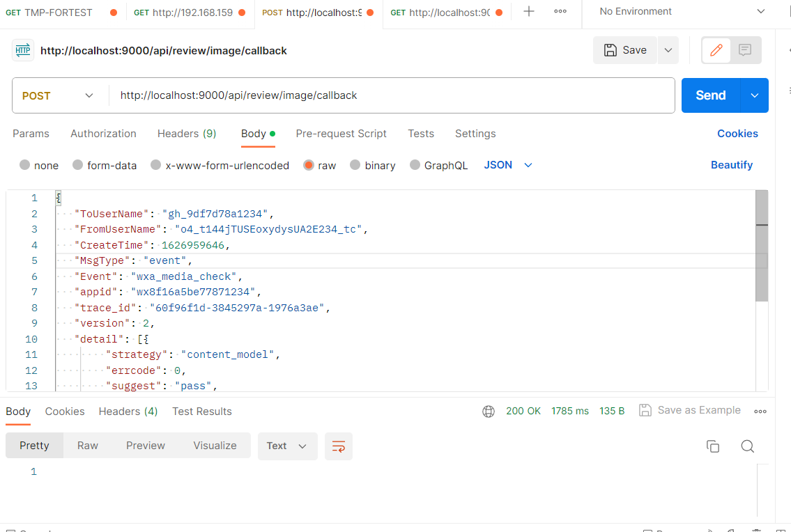Open the POST method dropdown

point(59,95)
